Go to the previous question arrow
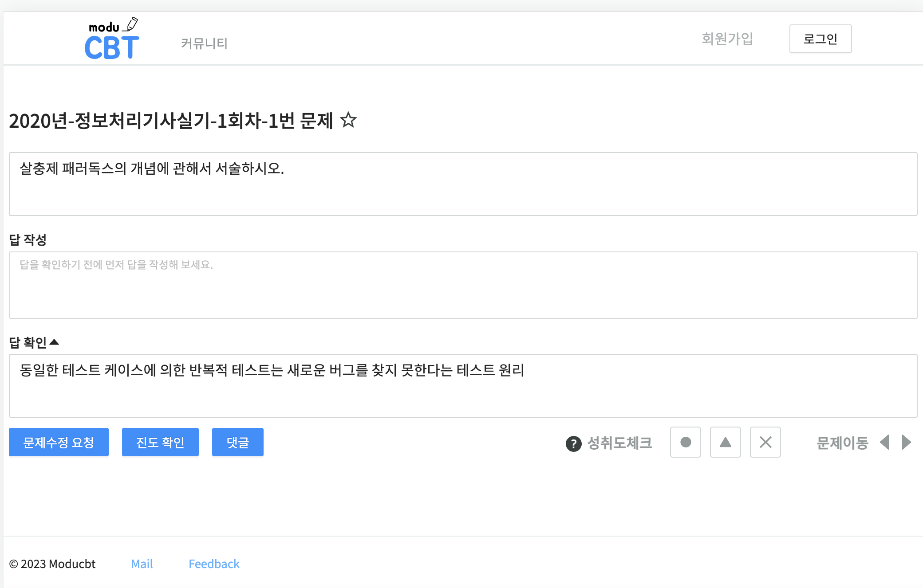Screen dimensions: 923x588 coord(884,442)
